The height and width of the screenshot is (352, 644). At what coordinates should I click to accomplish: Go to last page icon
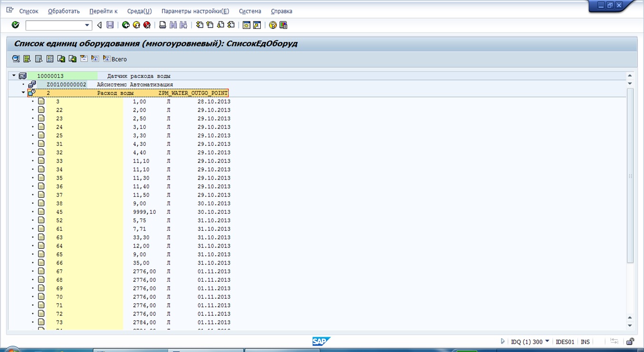(x=231, y=25)
